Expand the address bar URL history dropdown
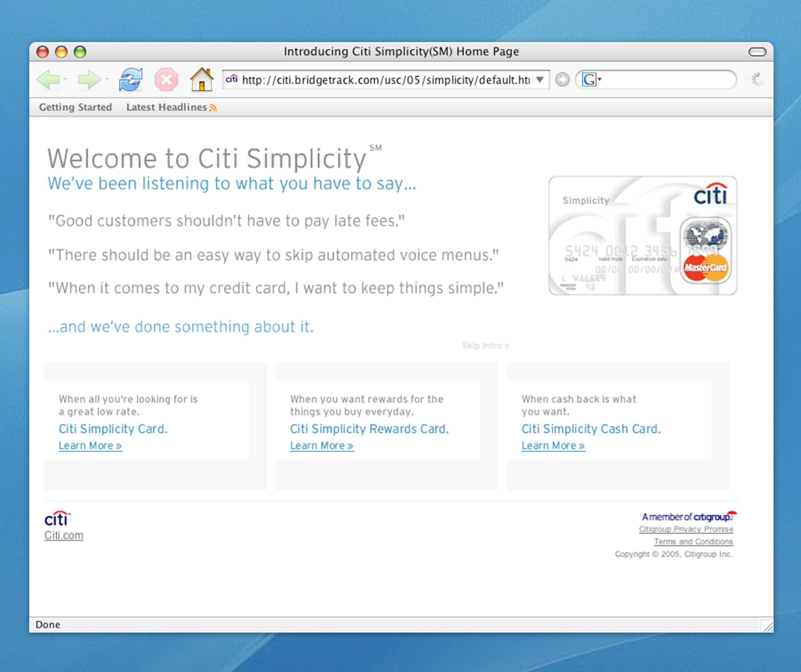This screenshot has width=801, height=672. tap(540, 80)
